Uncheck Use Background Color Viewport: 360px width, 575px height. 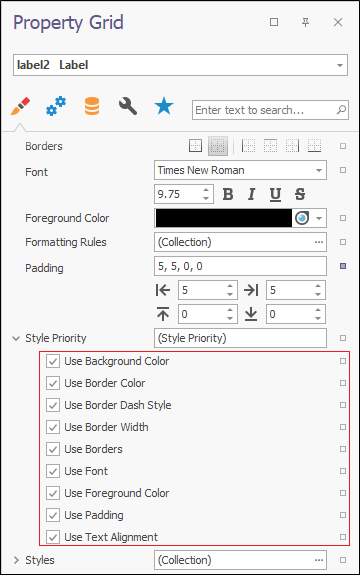click(53, 361)
